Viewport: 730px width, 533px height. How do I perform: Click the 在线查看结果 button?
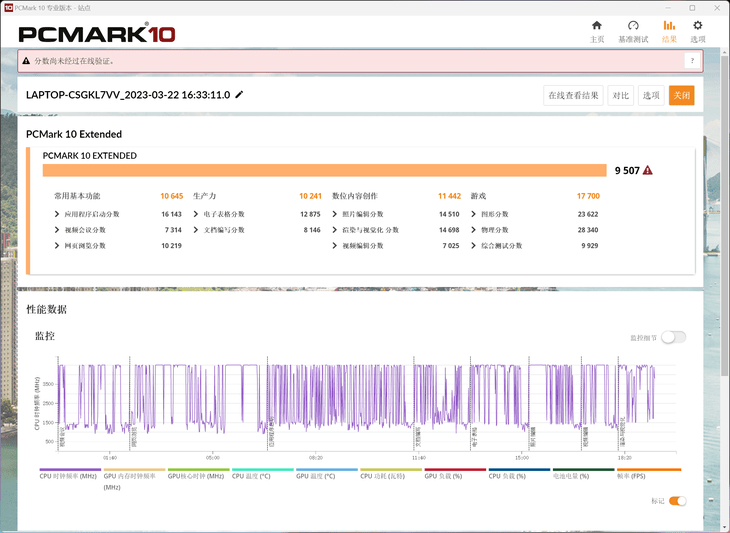click(x=573, y=95)
